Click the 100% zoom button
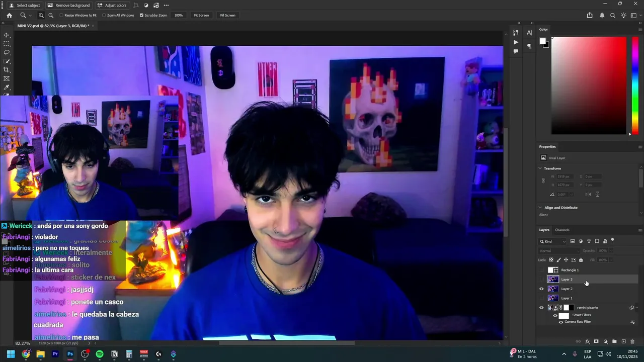Image resolution: width=644 pixels, height=362 pixels. click(x=179, y=15)
